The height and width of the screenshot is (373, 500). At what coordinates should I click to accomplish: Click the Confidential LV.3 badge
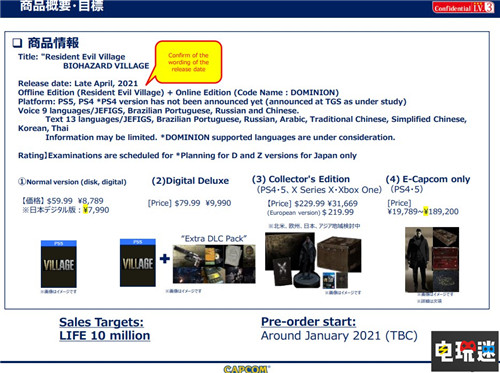[x=463, y=7]
